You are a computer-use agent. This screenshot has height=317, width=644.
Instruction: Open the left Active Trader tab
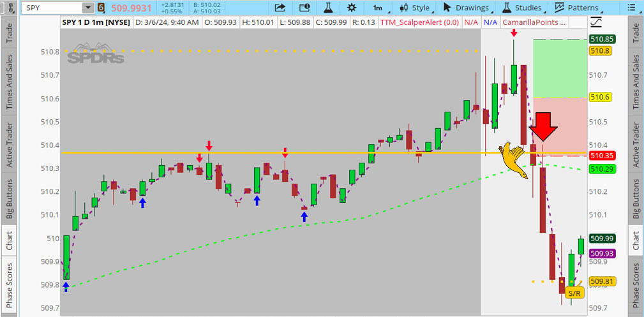[9, 145]
